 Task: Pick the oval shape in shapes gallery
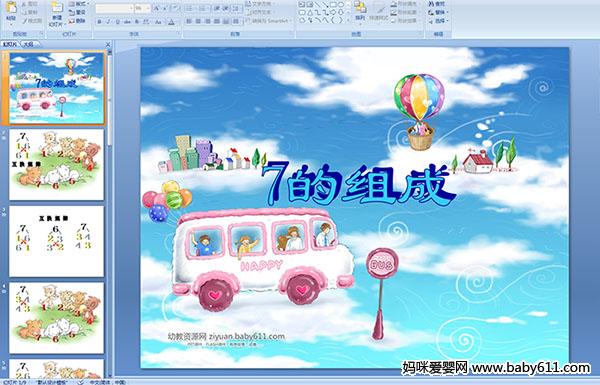pyautogui.click(x=341, y=4)
